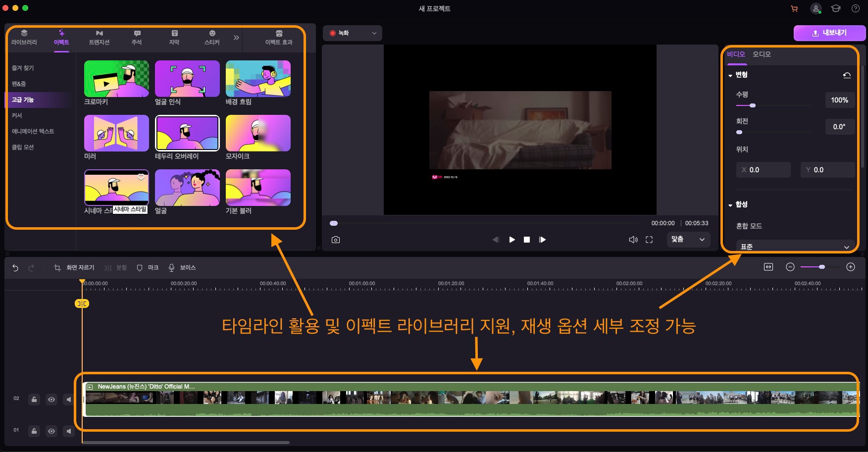Zoom in the timeline with plus

(851, 267)
